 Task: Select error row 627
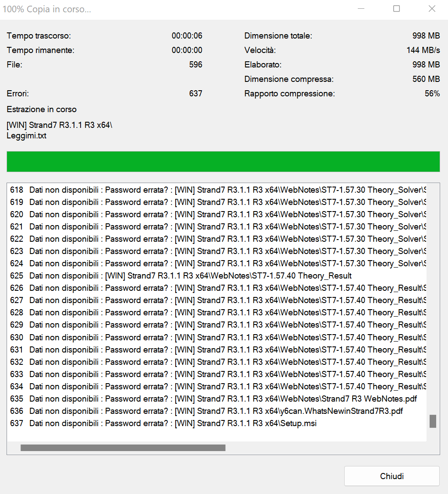pos(217,300)
